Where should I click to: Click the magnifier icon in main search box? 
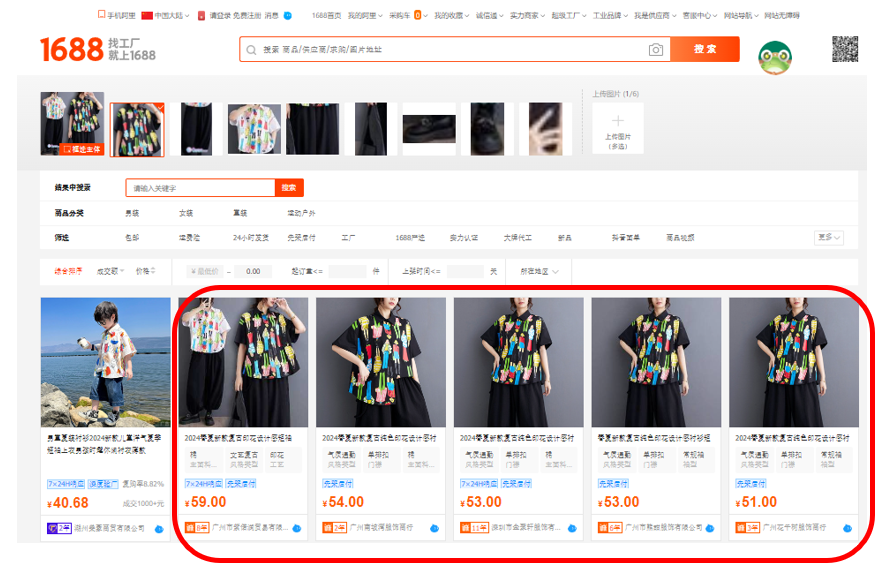[x=251, y=50]
